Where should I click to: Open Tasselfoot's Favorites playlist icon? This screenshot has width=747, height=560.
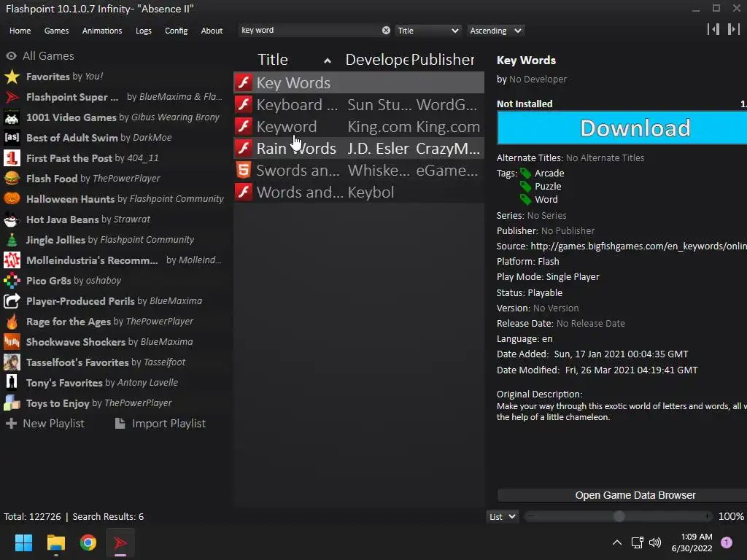tap(12, 362)
